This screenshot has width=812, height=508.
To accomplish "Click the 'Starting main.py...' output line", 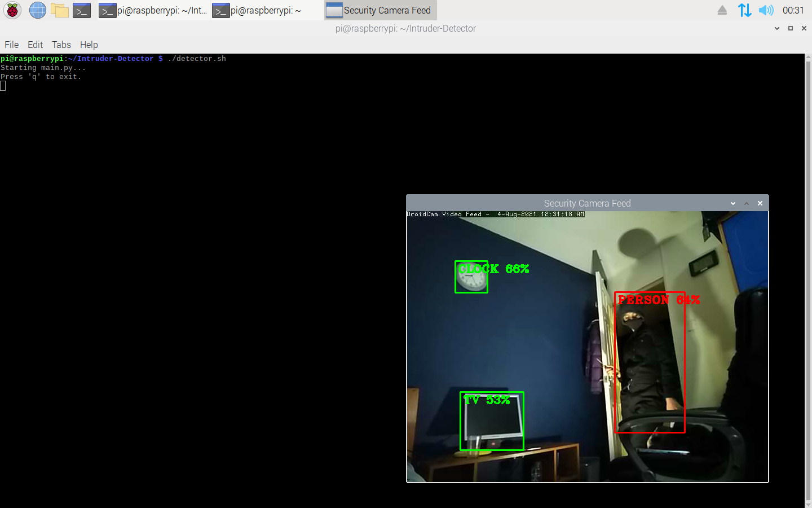I will (43, 68).
